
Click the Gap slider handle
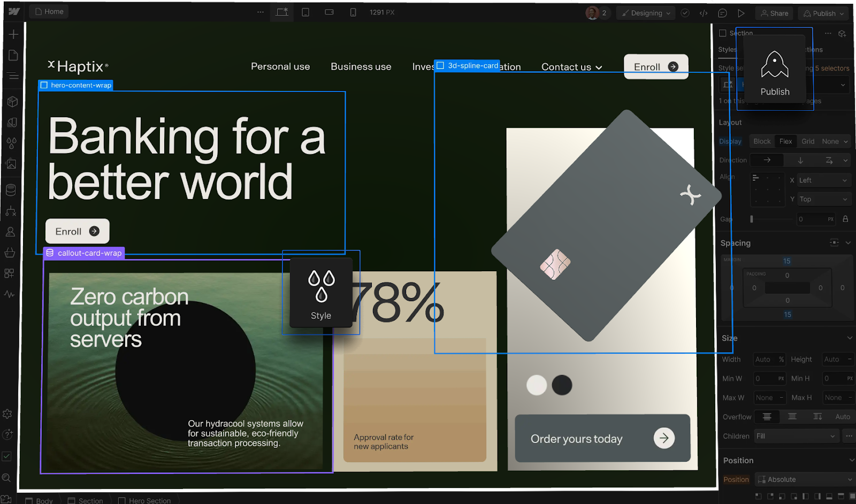[752, 219]
